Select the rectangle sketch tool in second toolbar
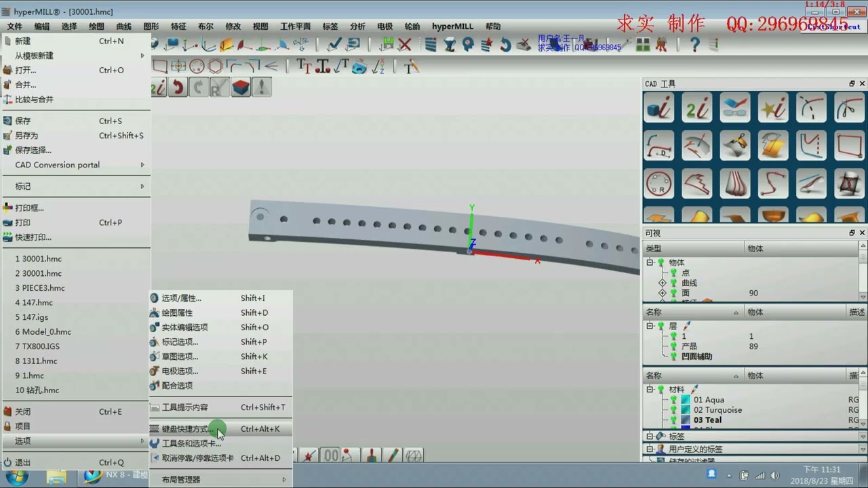The height and width of the screenshot is (488, 868). pos(160,66)
